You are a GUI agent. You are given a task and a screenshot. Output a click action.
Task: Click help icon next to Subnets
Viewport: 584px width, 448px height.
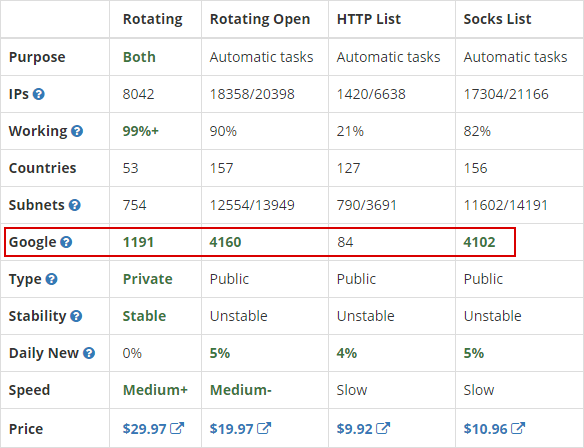tap(75, 205)
